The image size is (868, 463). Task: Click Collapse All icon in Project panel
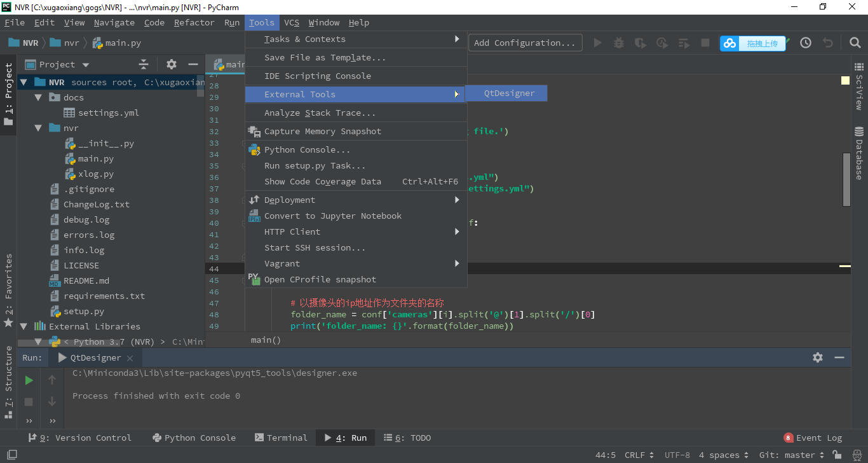click(x=144, y=64)
